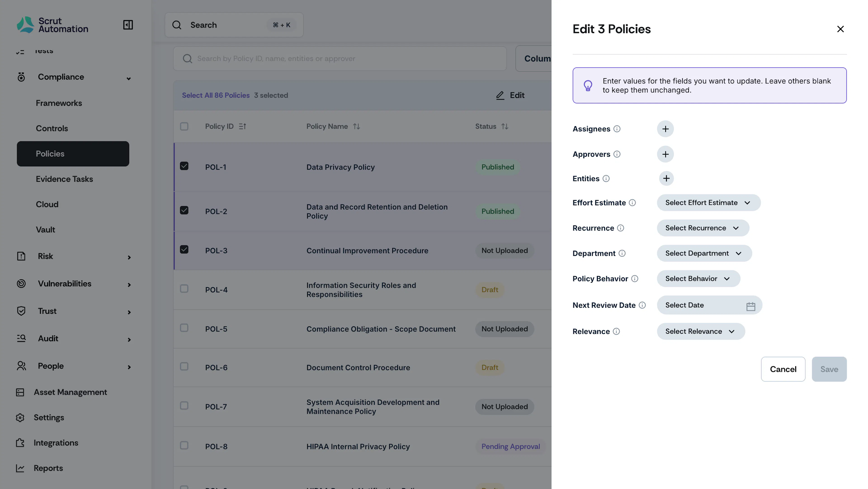Focus the policy search input field
Screen dimensions: 868x489
(x=340, y=59)
